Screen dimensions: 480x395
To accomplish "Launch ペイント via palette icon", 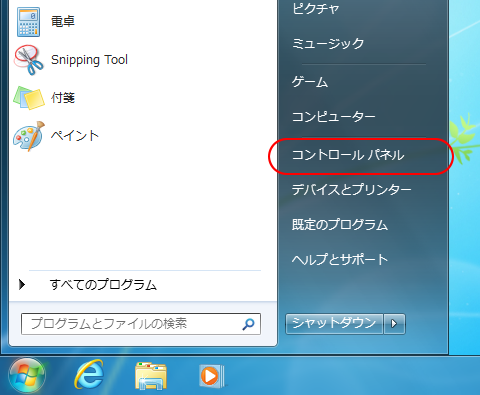I will 29,136.
